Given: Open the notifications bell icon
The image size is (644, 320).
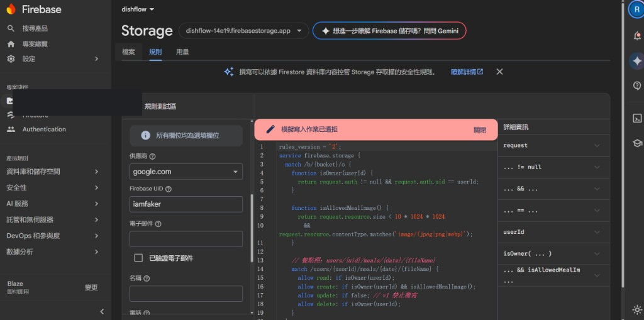Looking at the screenshot, I should click(637, 36).
